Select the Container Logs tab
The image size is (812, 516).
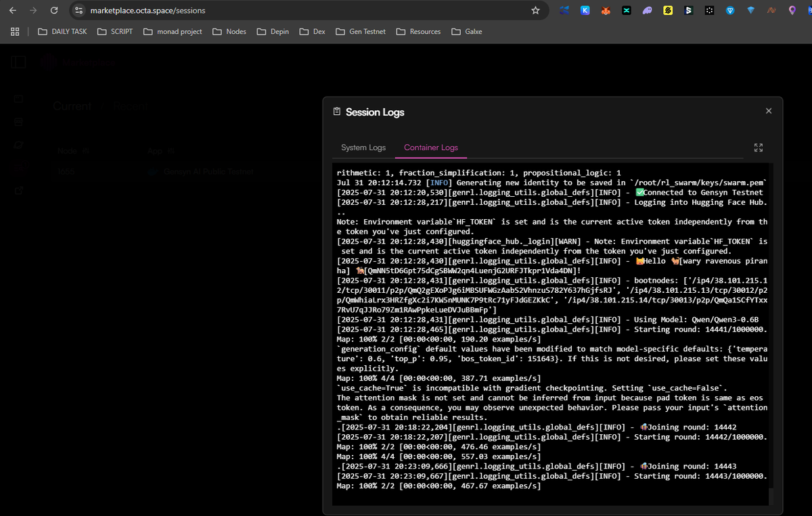tap(430, 147)
